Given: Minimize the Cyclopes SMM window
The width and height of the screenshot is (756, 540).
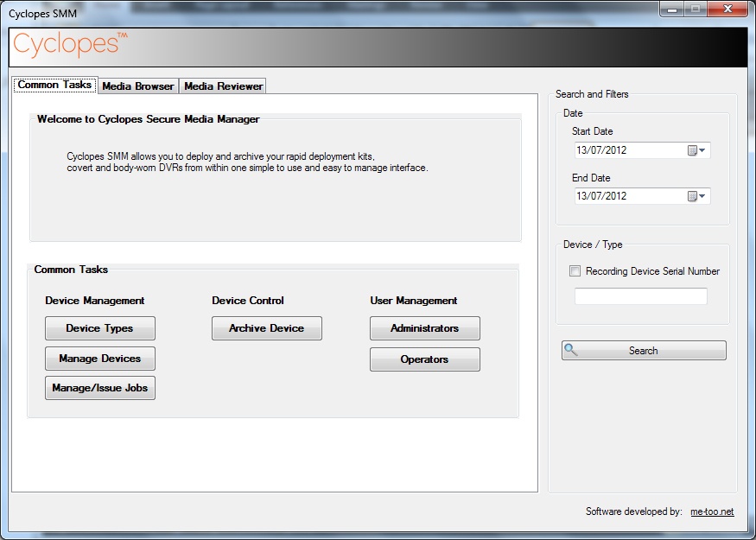Looking at the screenshot, I should coord(672,10).
